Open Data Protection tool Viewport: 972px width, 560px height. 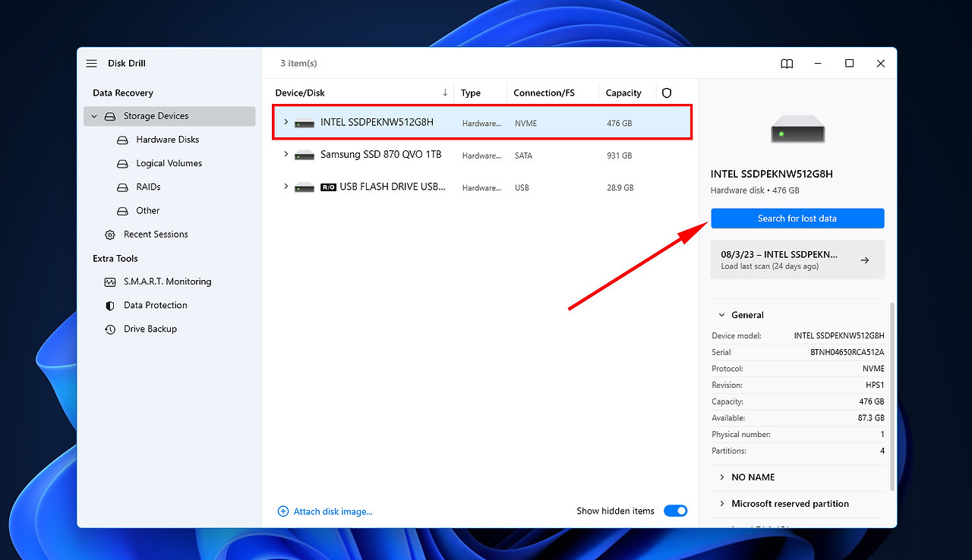[x=156, y=305]
